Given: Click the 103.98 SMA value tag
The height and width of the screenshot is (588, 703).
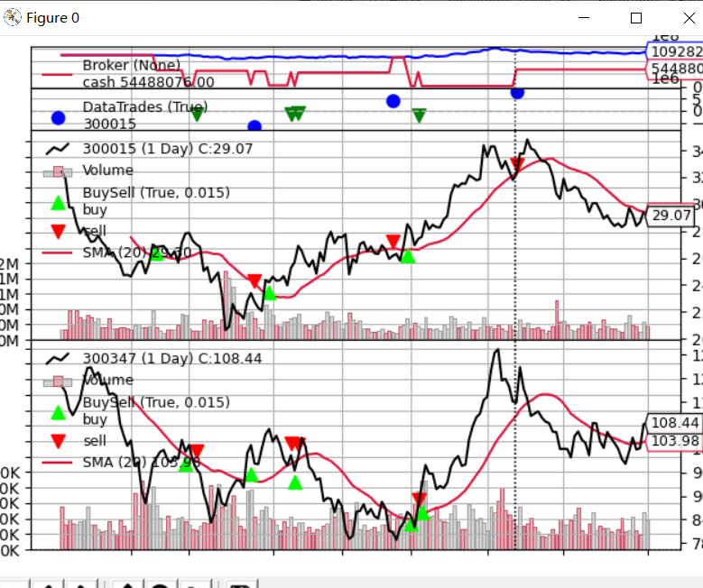Looking at the screenshot, I should (x=675, y=440).
